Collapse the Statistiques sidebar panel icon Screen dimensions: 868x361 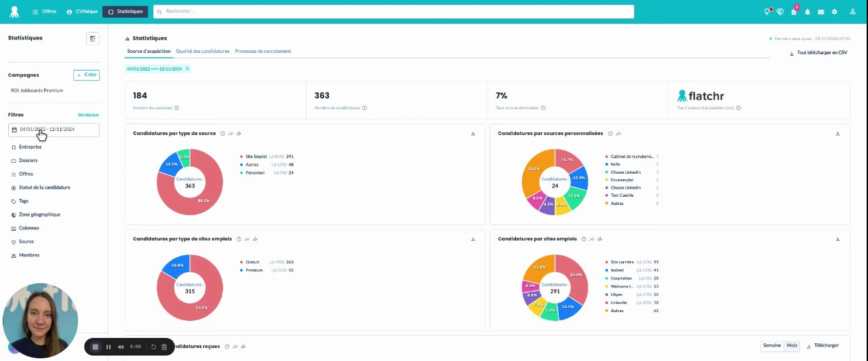(x=93, y=39)
